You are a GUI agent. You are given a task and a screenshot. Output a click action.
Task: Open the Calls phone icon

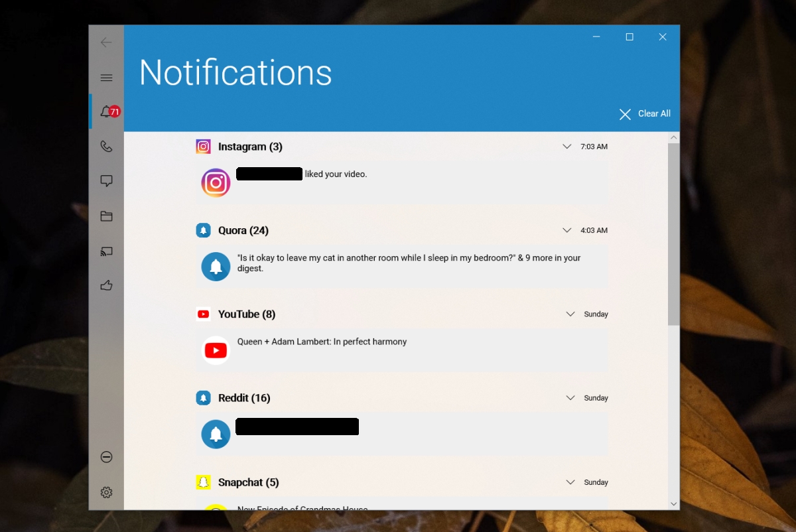[106, 147]
